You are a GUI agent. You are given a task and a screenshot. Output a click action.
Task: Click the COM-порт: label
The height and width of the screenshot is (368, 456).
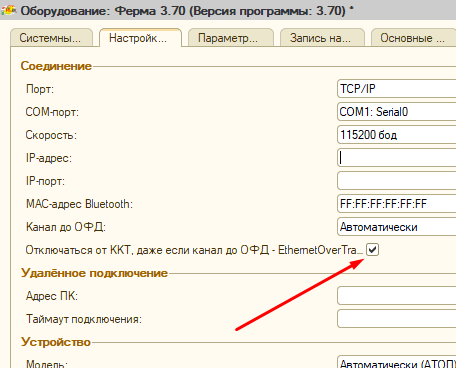click(52, 112)
